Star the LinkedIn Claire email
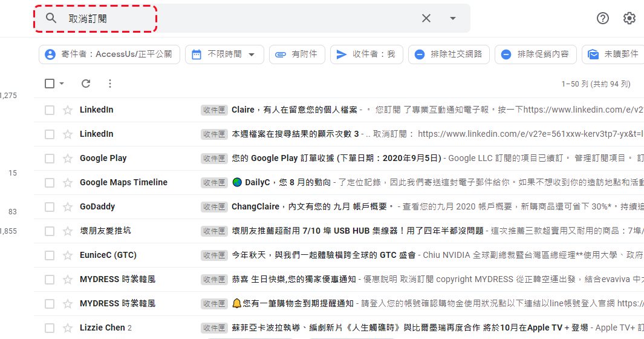 tap(67, 110)
